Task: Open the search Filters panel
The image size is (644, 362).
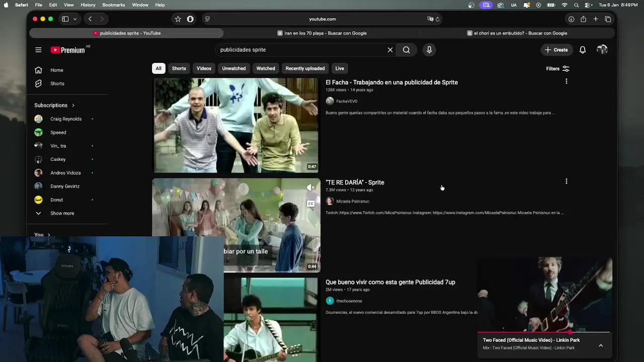Action: (557, 69)
